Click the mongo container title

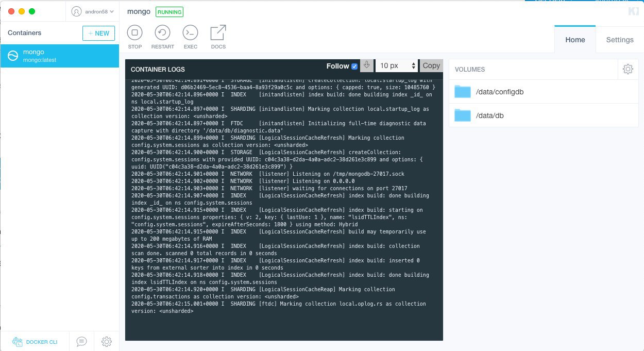click(x=139, y=11)
